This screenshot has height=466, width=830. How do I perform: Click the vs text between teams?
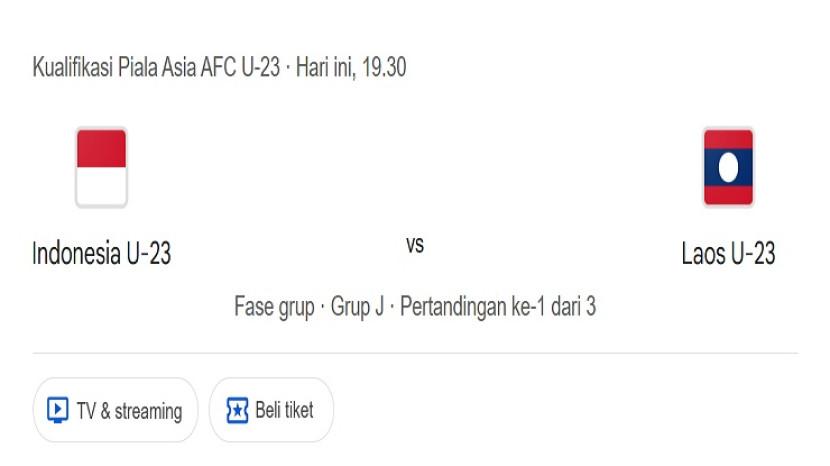415,244
